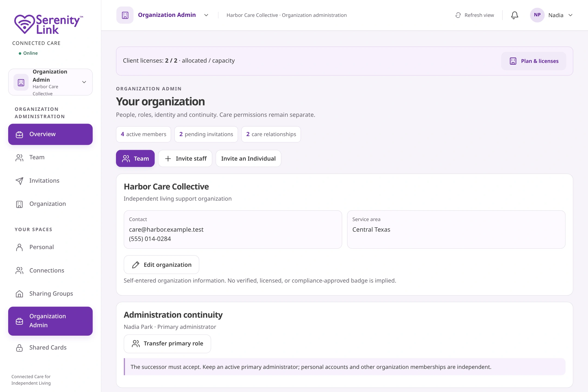Click Transfer primary role button
The height and width of the screenshot is (392, 588).
(x=167, y=344)
